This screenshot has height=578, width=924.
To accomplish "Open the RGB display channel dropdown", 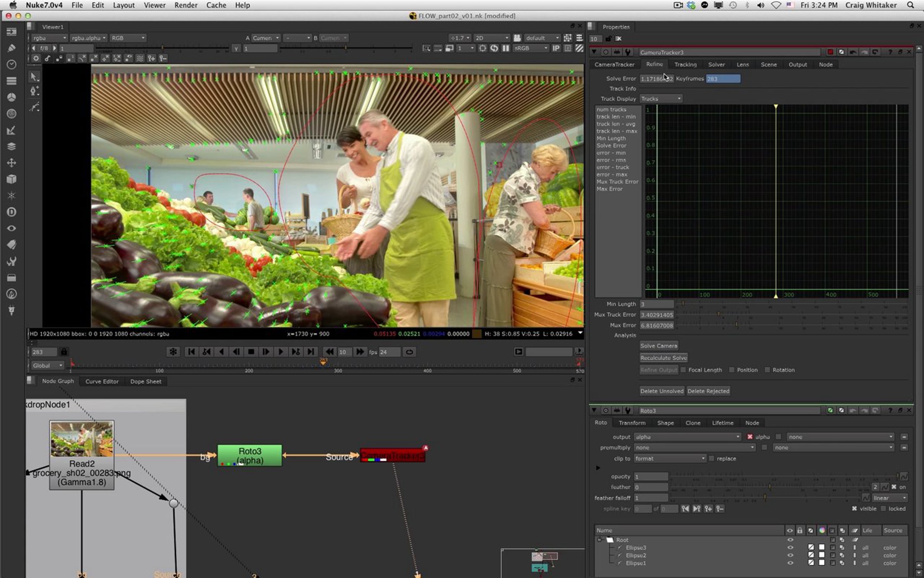I will 128,38.
